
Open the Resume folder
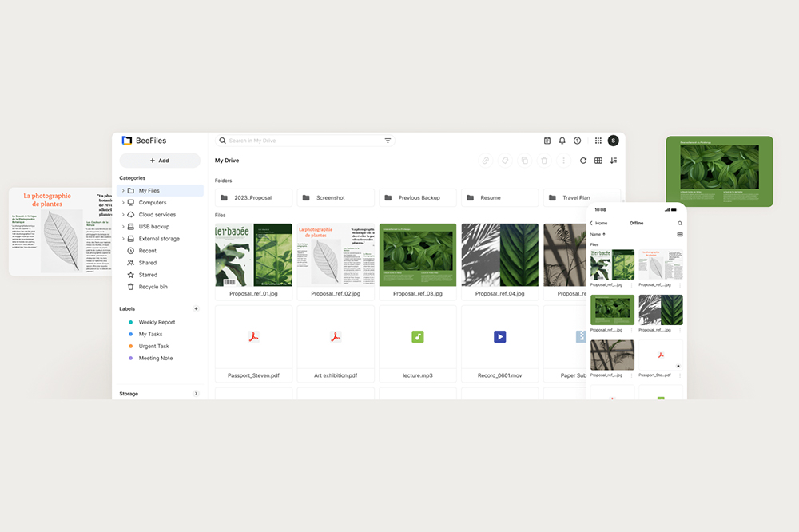tap(499, 198)
